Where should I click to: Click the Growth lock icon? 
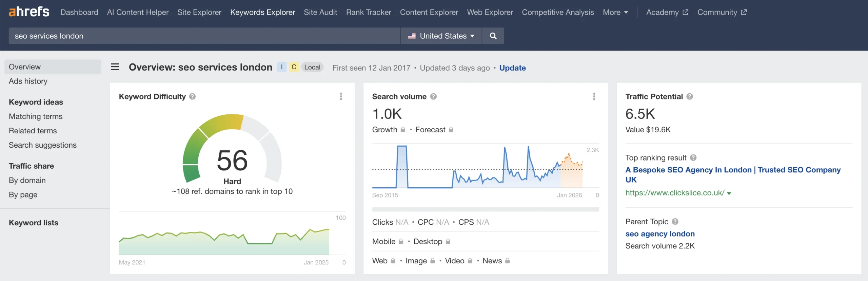(403, 130)
